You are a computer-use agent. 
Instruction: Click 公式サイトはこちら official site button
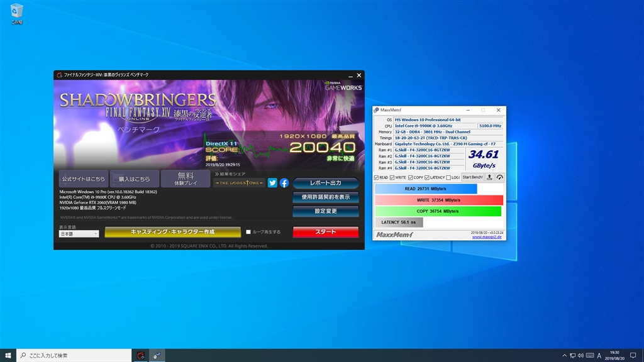[84, 179]
